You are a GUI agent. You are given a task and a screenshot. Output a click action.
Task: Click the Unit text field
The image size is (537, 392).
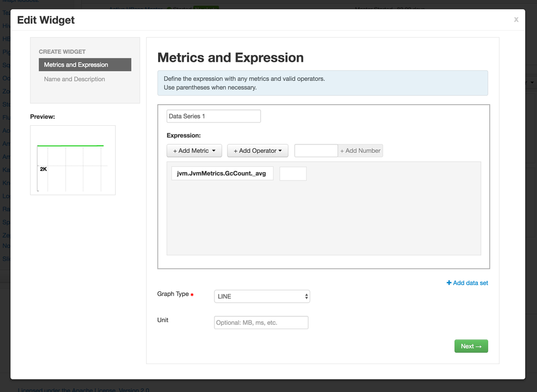click(x=261, y=323)
